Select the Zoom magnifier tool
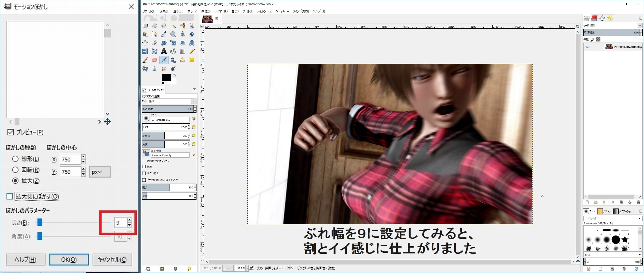Viewport: 644px width, 273px height. pyautogui.click(x=173, y=34)
